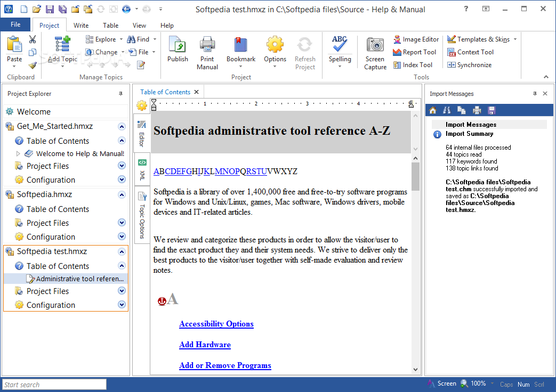
Task: Click the Add Topic icon
Action: click(62, 44)
